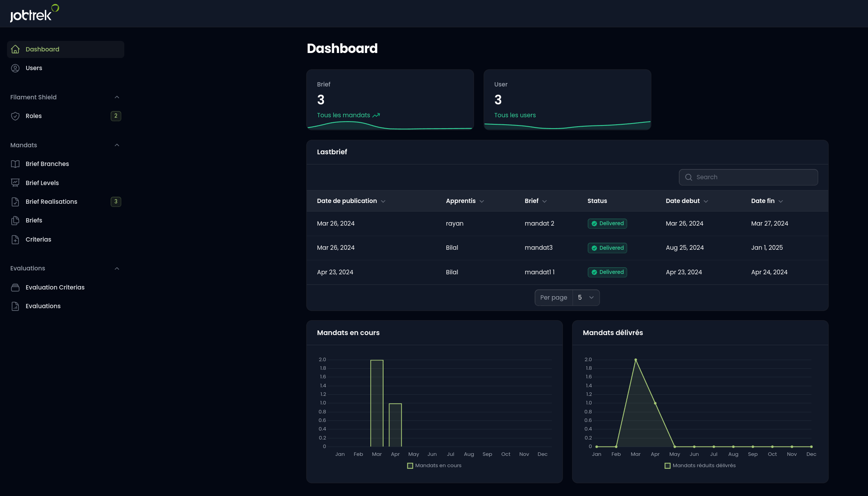Click the search magnifier in Lastbrief panel
This screenshot has height=496, width=868.
pos(689,177)
